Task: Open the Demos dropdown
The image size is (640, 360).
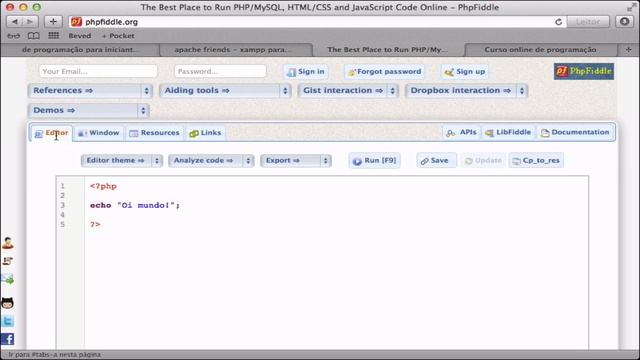Action: click(89, 110)
